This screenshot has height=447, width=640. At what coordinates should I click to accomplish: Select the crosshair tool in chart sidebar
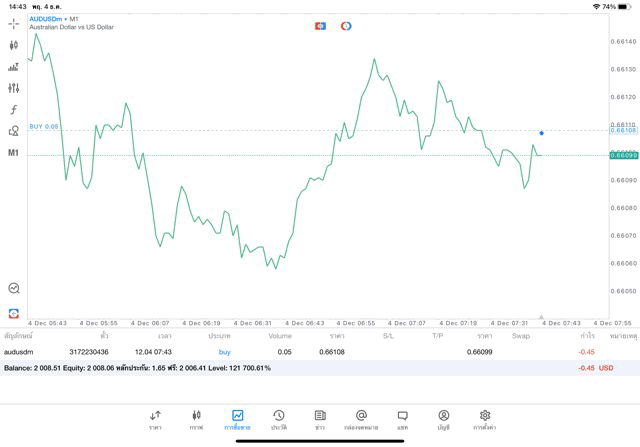tap(14, 23)
